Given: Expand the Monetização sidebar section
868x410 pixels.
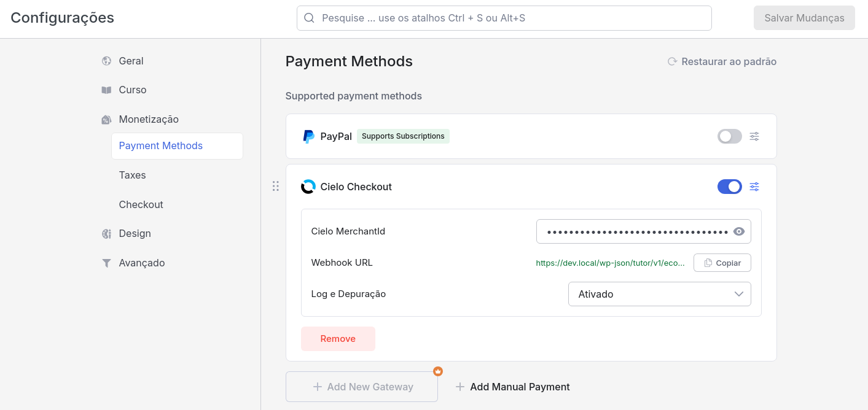Looking at the screenshot, I should point(148,119).
